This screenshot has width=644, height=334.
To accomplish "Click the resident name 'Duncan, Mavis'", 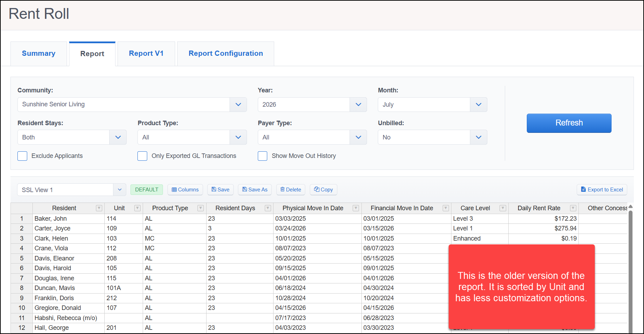I will (55, 288).
